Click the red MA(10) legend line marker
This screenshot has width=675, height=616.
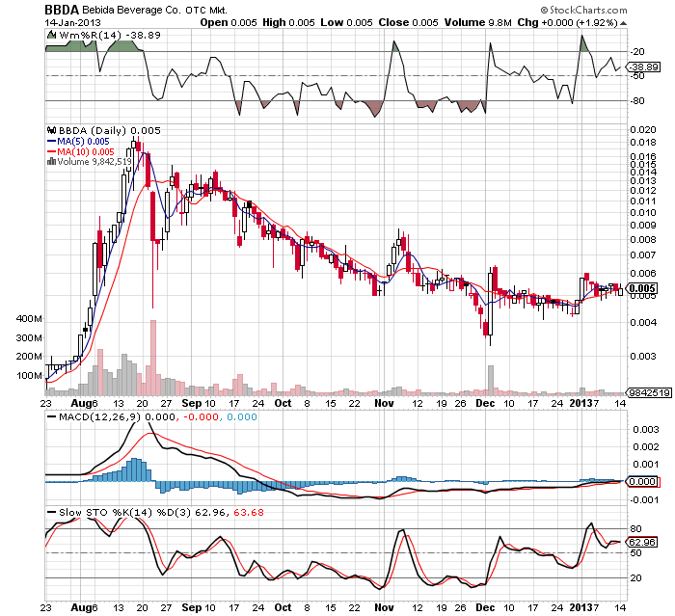click(x=51, y=151)
